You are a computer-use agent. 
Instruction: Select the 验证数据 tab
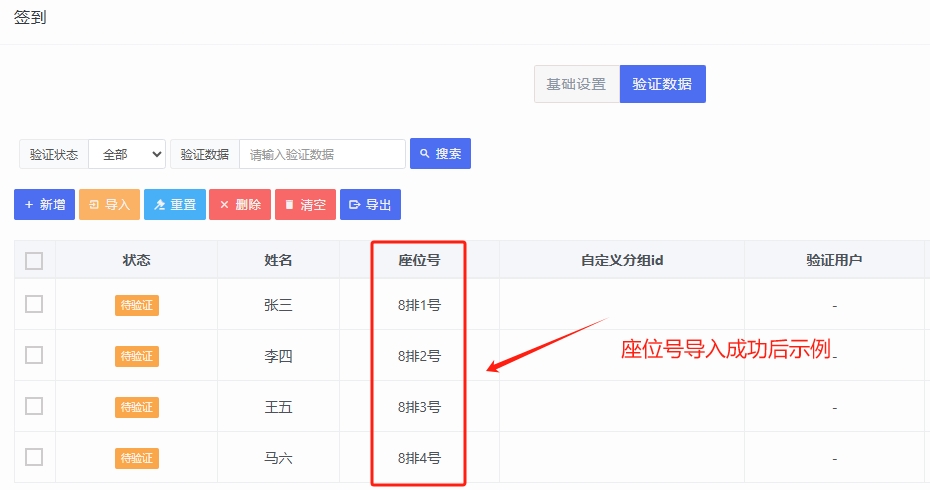tap(663, 84)
